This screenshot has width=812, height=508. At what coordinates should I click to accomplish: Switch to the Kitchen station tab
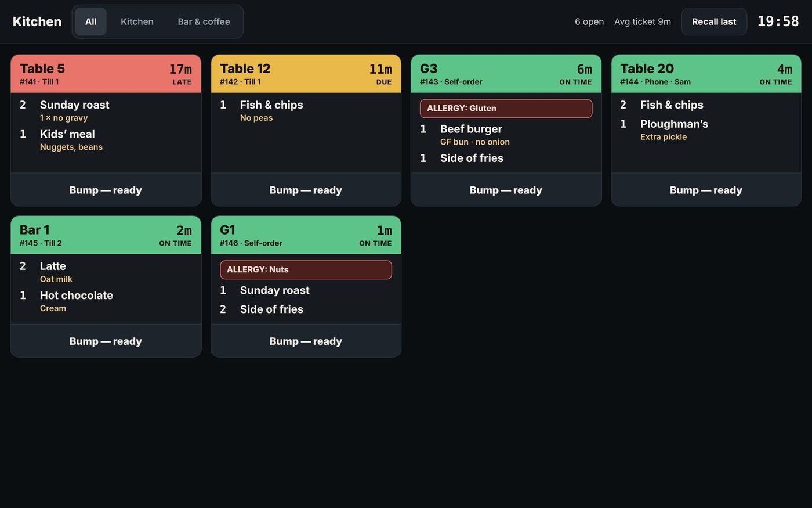[x=137, y=21]
